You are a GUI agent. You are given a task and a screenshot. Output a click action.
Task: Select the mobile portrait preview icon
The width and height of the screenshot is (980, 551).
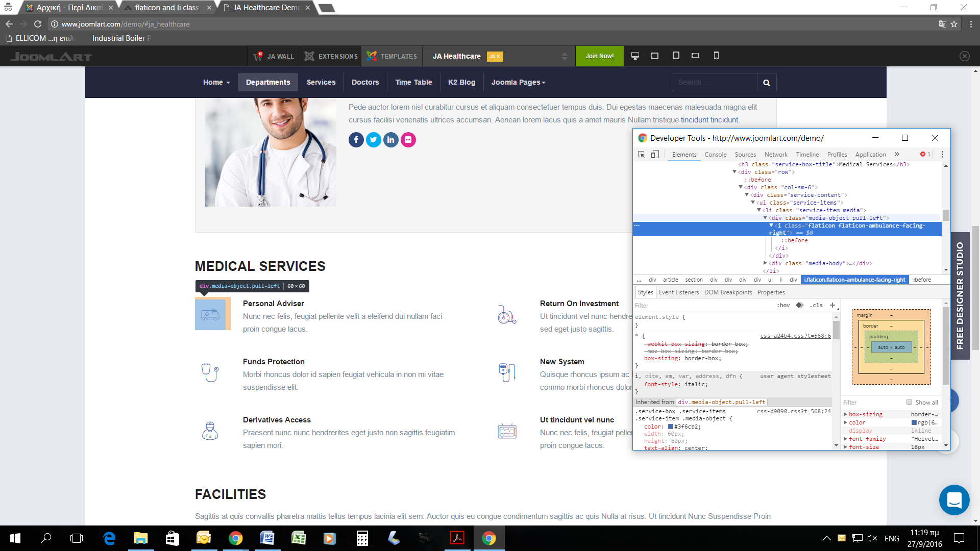point(716,56)
